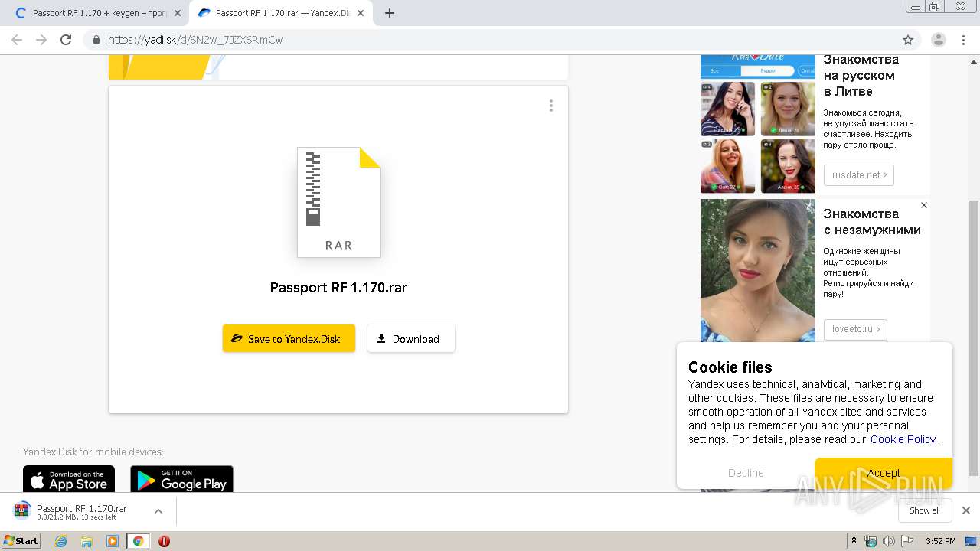Image resolution: width=980 pixels, height=551 pixels.
Task: Click the Знакомства на русском ad headline
Action: (861, 75)
